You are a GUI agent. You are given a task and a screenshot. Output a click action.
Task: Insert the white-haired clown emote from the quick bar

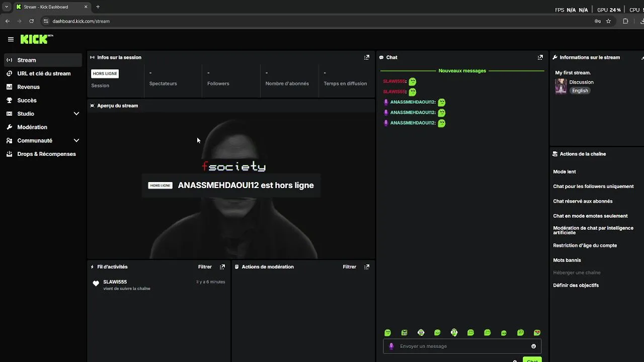point(421,333)
